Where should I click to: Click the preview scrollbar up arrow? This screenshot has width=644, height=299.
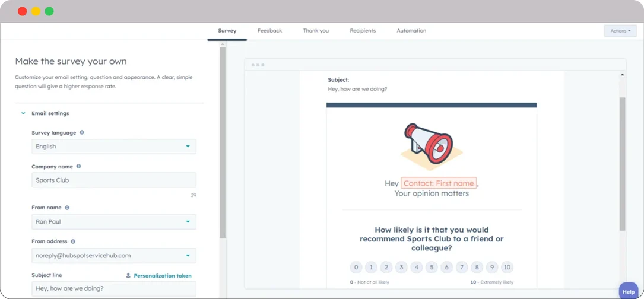622,75
